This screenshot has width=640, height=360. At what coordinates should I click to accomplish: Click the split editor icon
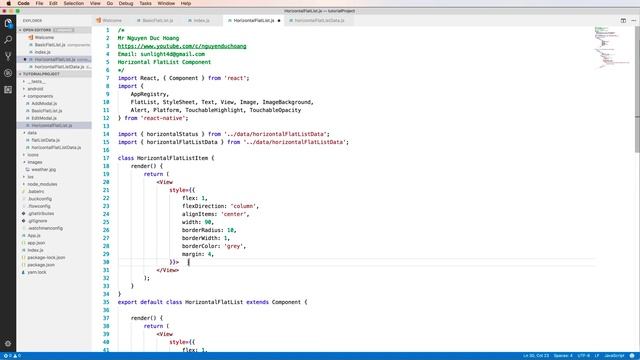623,20
